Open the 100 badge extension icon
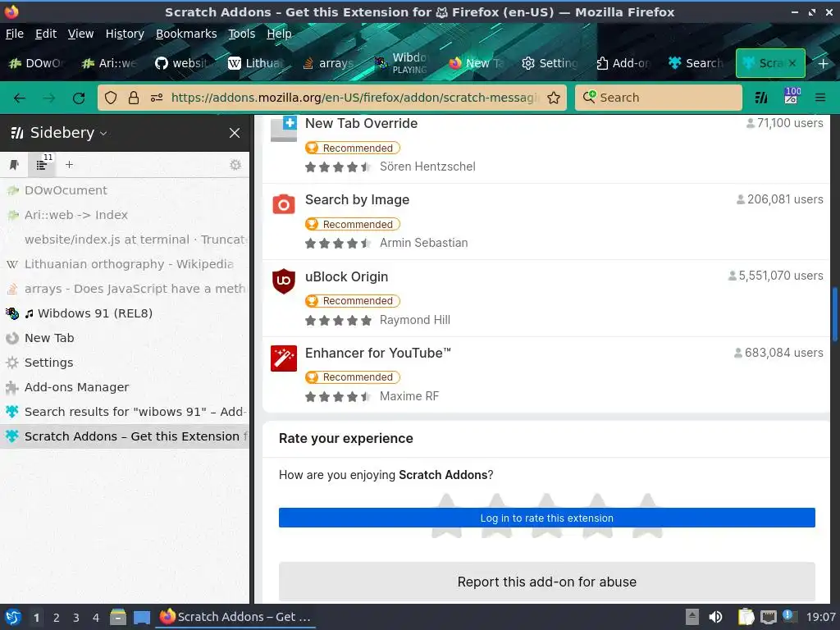Screen dimensions: 840x630 pos(792,97)
